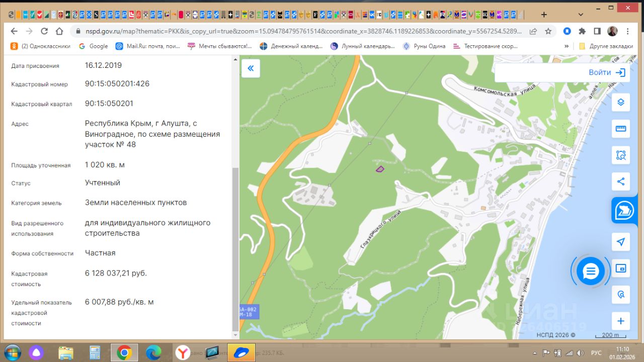Select the purple parcel outline on map
The height and width of the screenshot is (362, 644).
click(380, 169)
